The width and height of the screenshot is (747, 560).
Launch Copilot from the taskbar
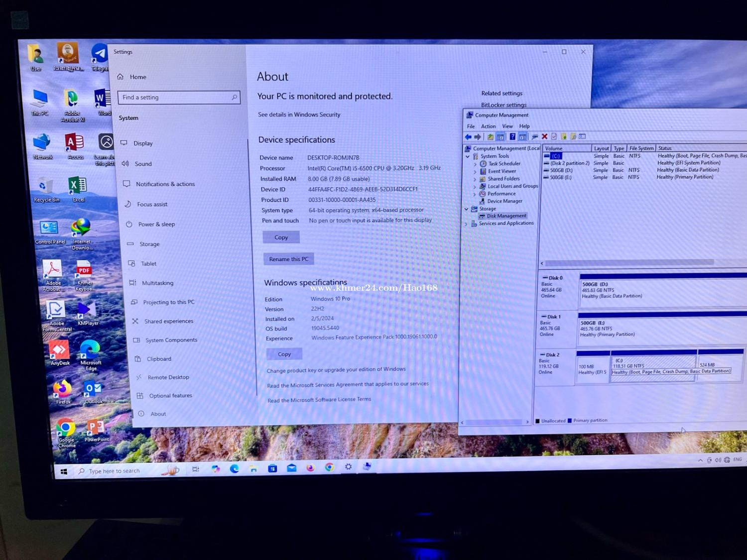coord(216,469)
